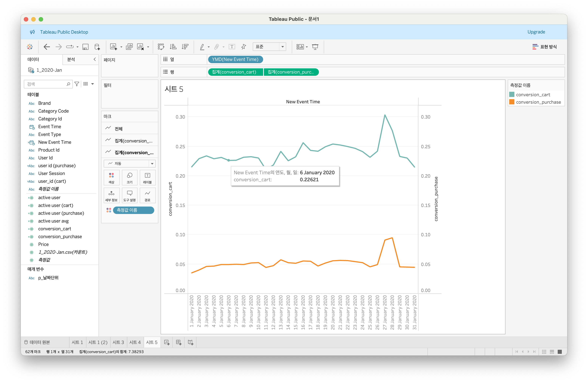Image resolution: width=588 pixels, height=383 pixels.
Task: Toggle fix axes pin icon
Action: coord(244,47)
